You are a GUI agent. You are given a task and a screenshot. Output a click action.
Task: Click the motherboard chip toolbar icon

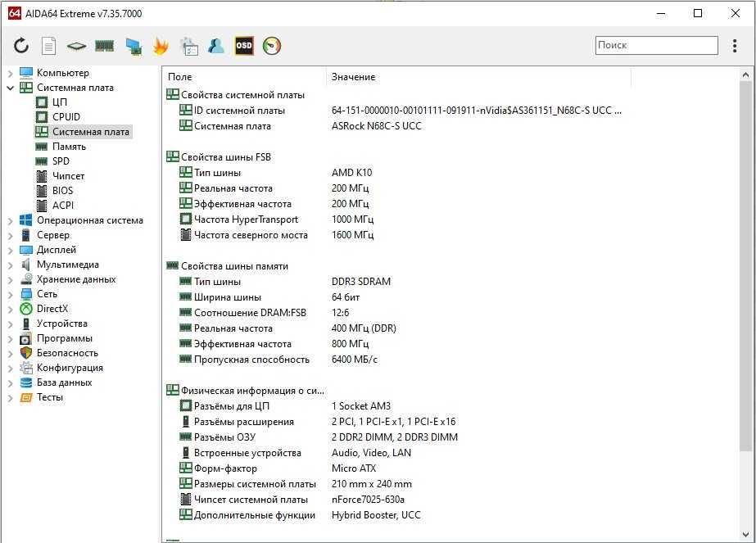coord(76,46)
